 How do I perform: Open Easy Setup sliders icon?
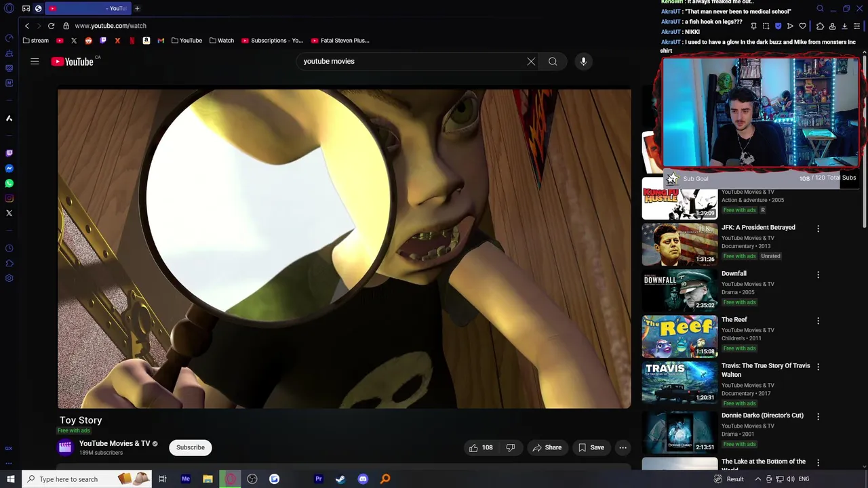[857, 26]
